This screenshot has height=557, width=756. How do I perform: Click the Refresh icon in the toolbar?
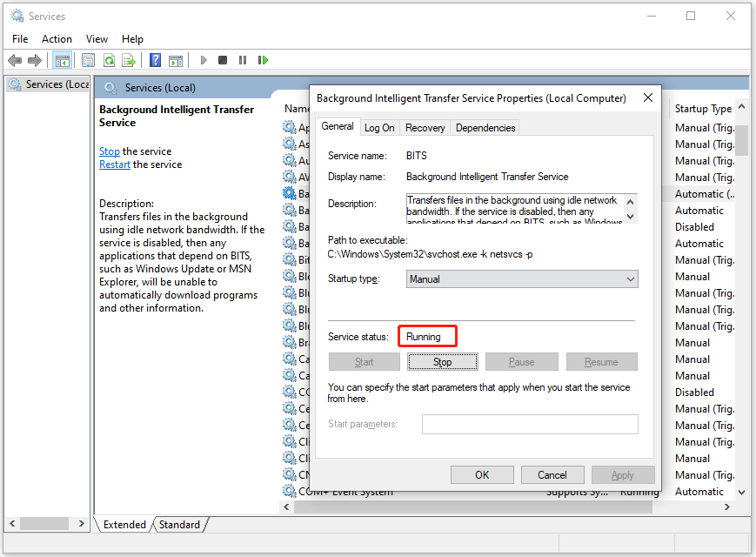pos(109,60)
